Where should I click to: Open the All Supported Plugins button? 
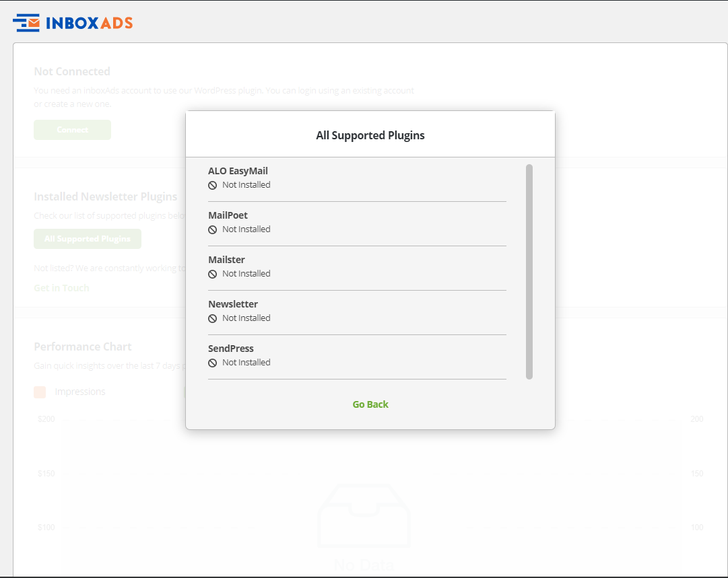(x=88, y=239)
